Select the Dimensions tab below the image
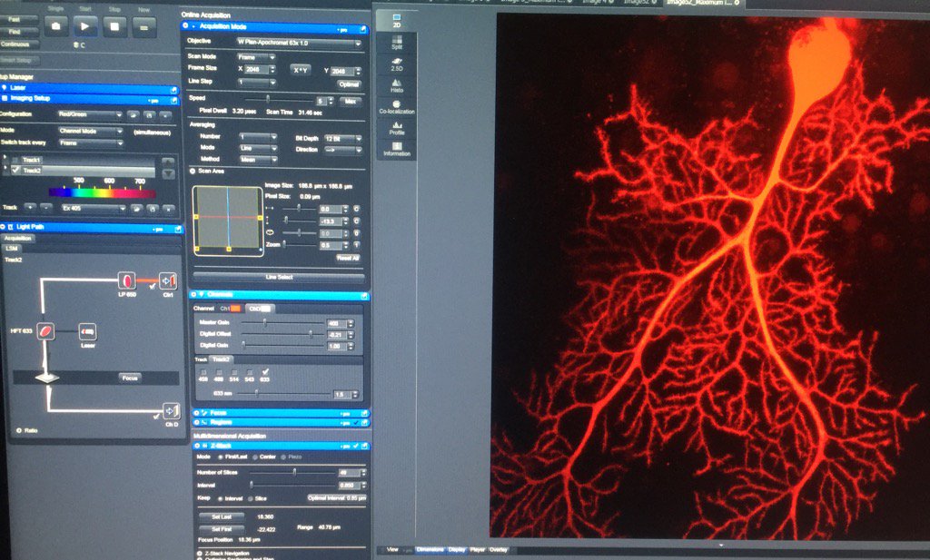 coord(430,550)
